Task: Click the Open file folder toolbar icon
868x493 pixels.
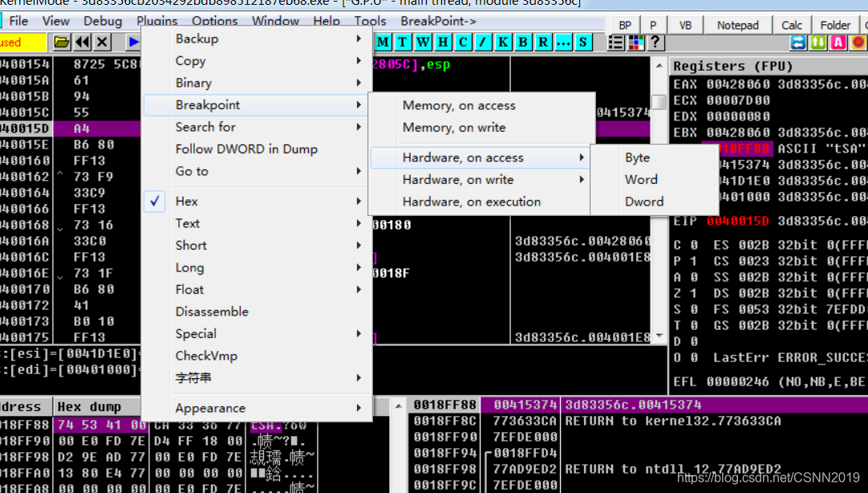Action: coord(62,42)
